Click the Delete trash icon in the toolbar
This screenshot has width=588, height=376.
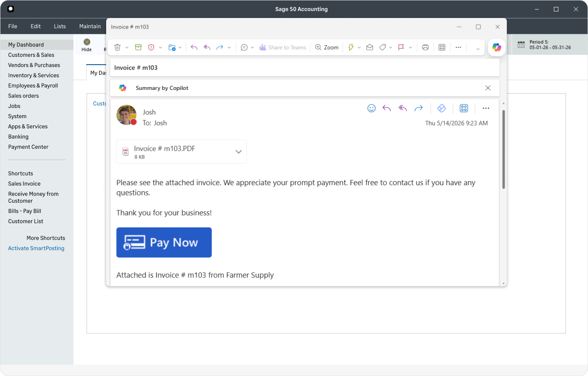(x=117, y=47)
